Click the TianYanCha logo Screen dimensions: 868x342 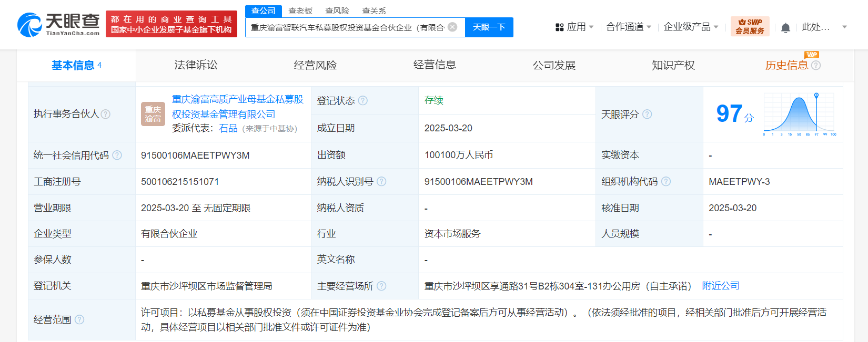(x=58, y=25)
